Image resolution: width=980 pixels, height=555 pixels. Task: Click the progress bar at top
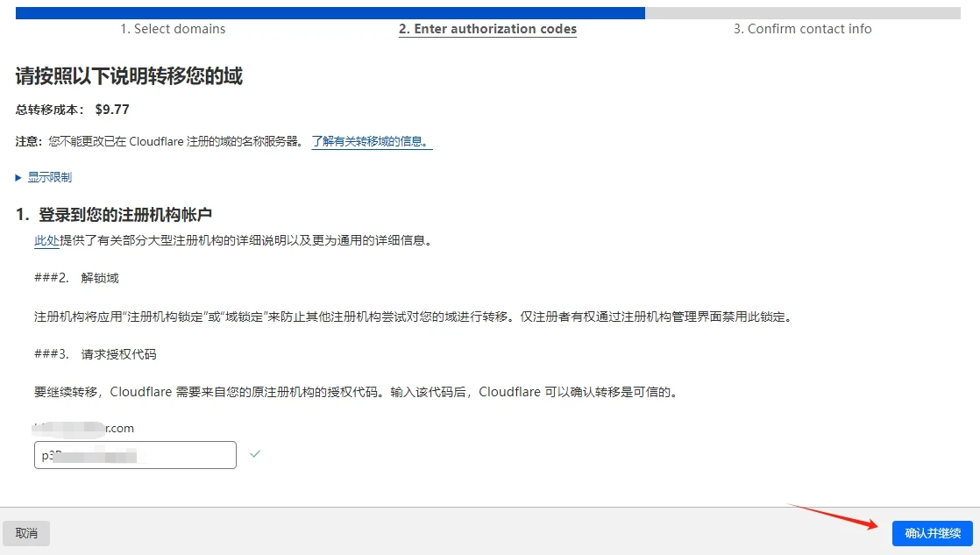coord(488,13)
